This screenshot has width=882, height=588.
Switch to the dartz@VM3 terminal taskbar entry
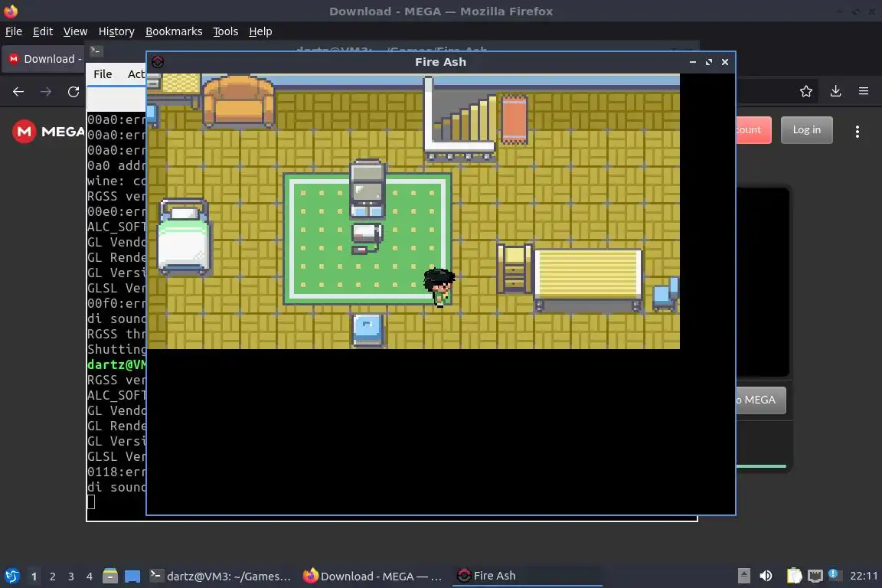(x=220, y=576)
